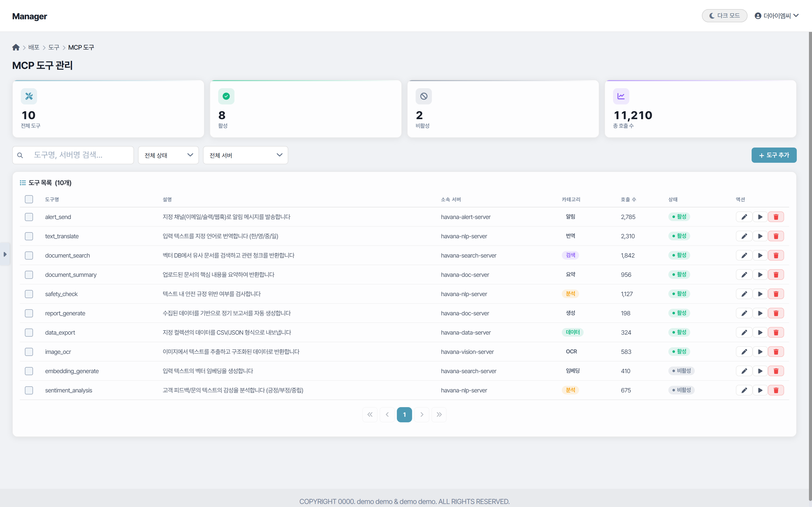Viewport: 812px width, 507px height.
Task: Select the document_summary row checkbox
Action: (29, 275)
